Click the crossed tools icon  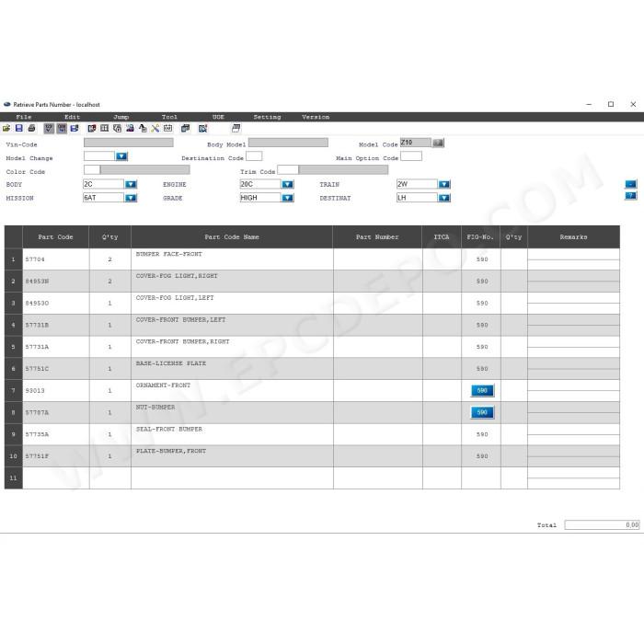tap(155, 129)
